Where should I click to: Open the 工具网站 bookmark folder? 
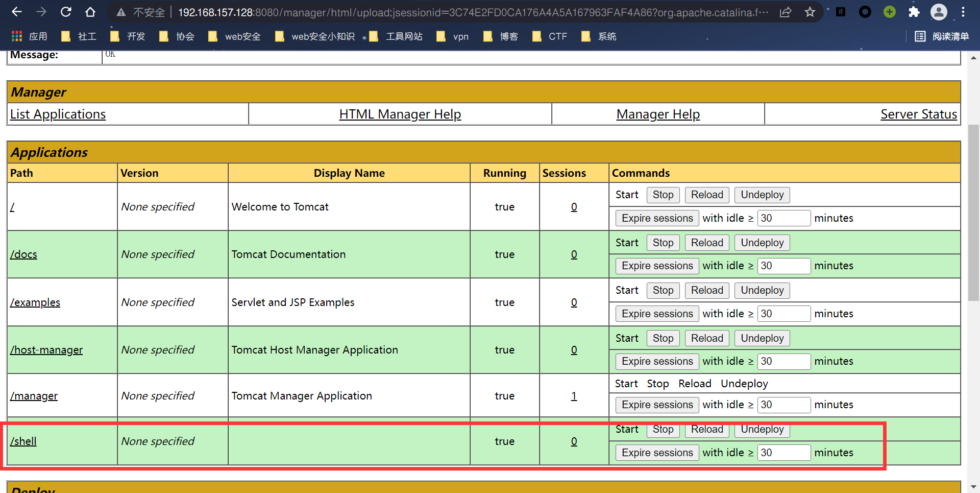point(396,36)
